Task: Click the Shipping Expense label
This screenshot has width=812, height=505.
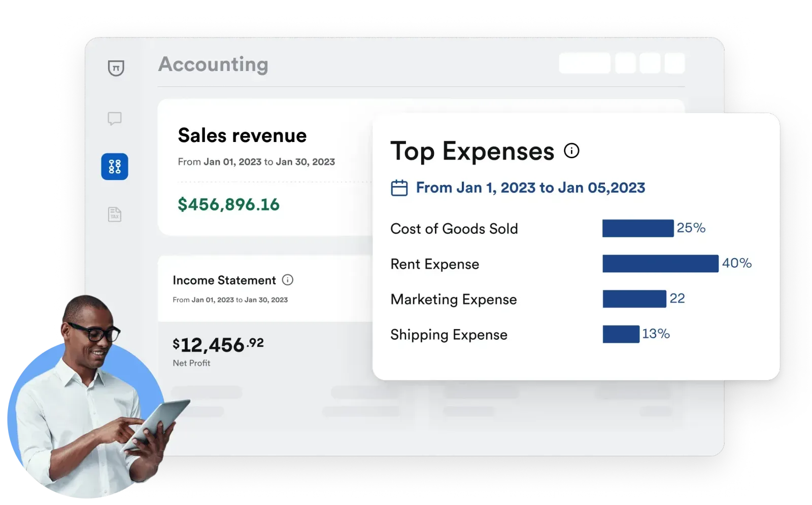Action: pyautogui.click(x=449, y=335)
